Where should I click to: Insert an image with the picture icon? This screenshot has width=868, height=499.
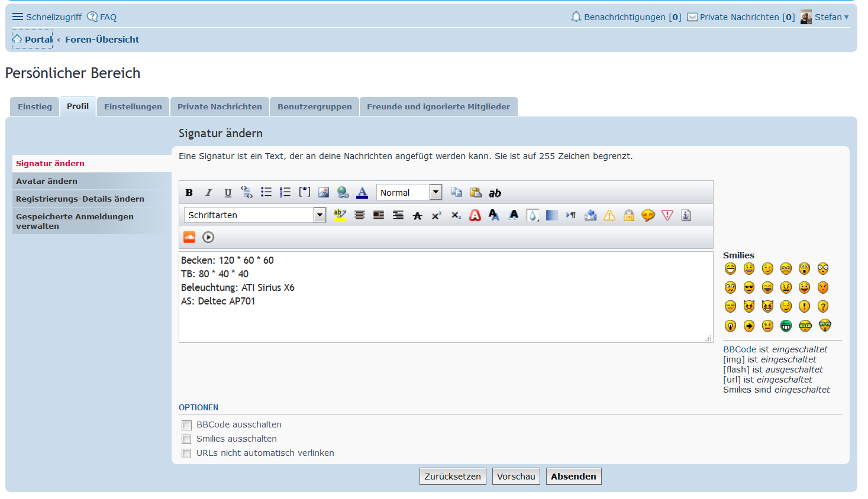tap(324, 193)
